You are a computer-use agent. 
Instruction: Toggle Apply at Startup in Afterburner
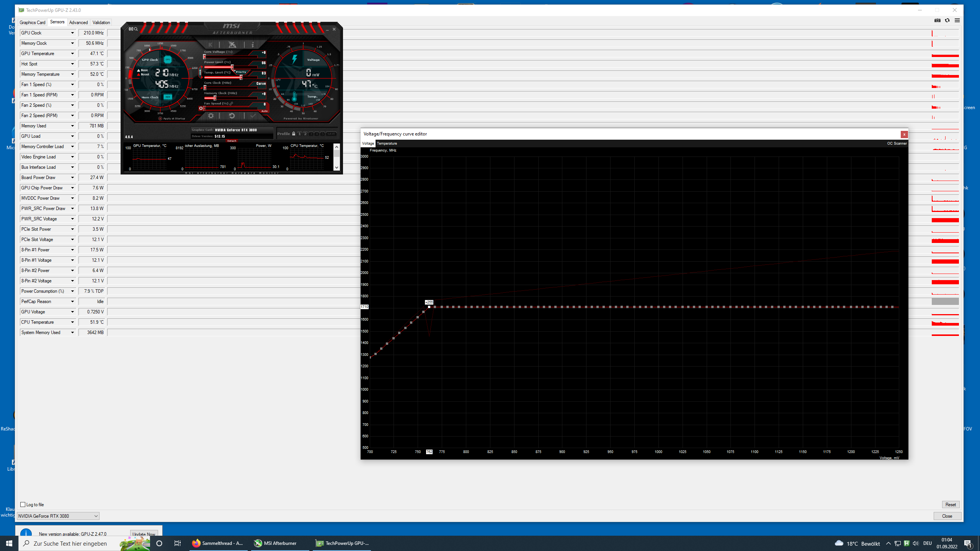[x=160, y=119]
